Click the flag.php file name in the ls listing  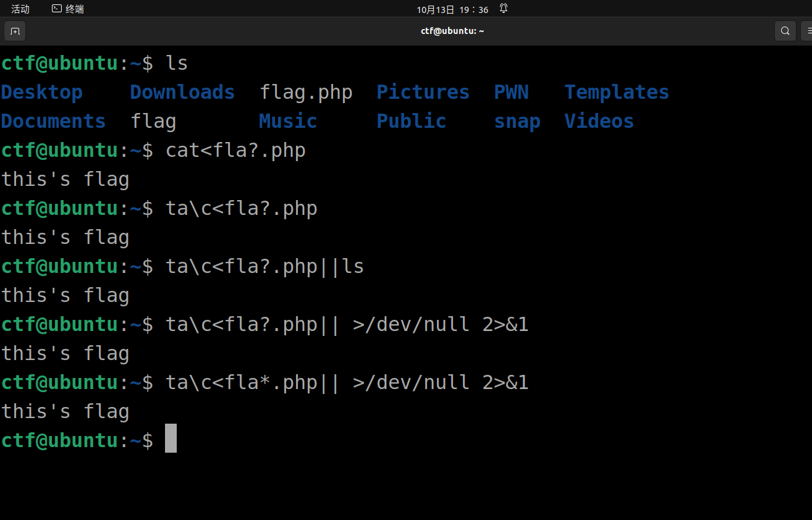click(x=306, y=93)
